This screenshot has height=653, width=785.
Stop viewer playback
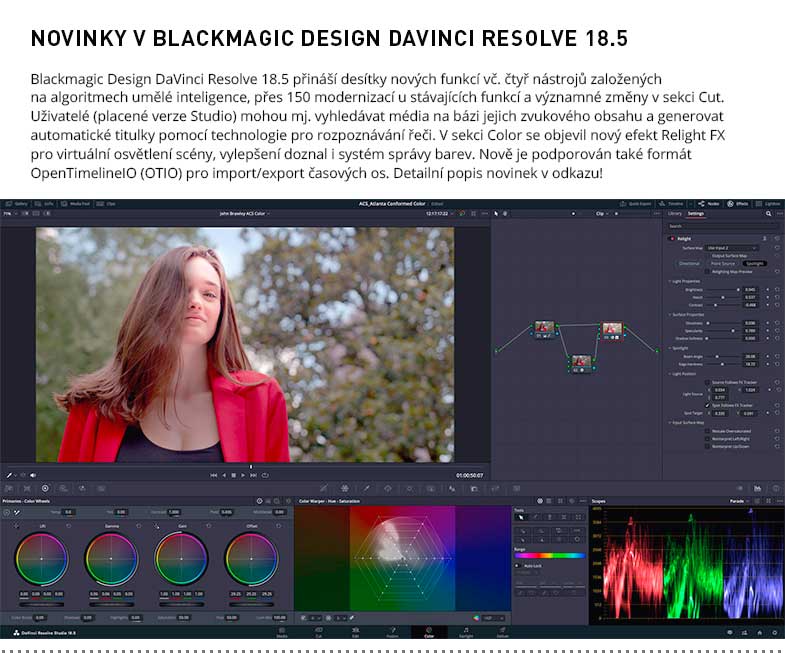pos(233,475)
